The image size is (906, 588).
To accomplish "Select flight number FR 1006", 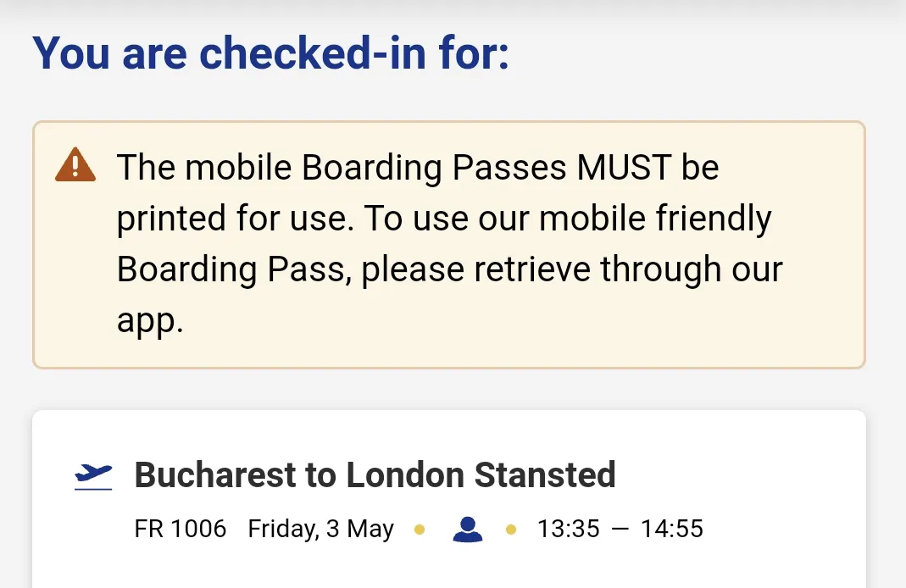I will [x=181, y=530].
